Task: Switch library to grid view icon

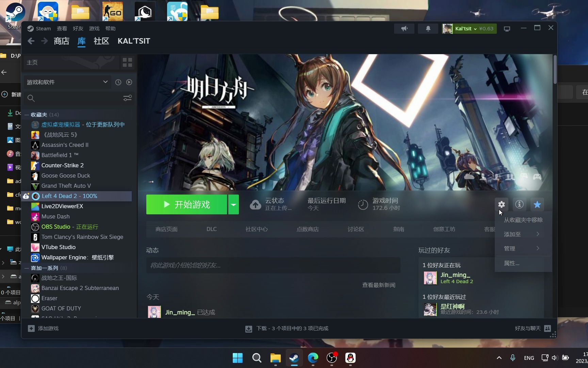Action: [x=127, y=62]
